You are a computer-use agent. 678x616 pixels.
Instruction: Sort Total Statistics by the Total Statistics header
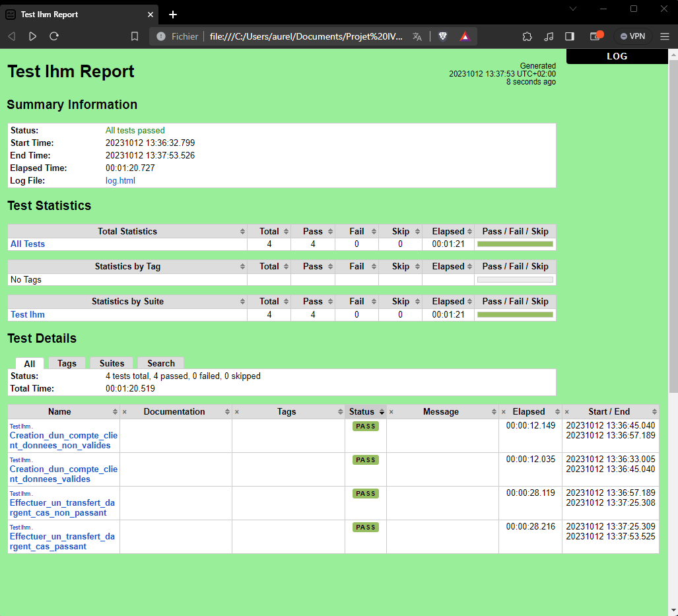(x=127, y=232)
